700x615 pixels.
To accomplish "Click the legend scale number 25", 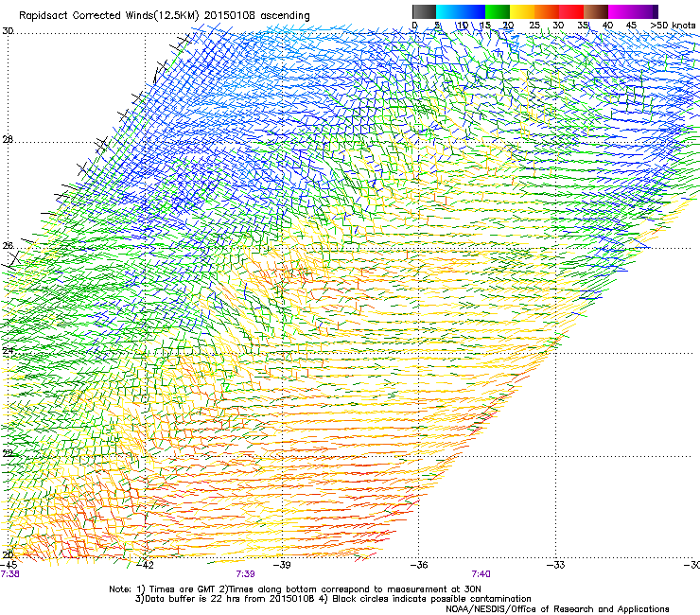I will tap(534, 25).
